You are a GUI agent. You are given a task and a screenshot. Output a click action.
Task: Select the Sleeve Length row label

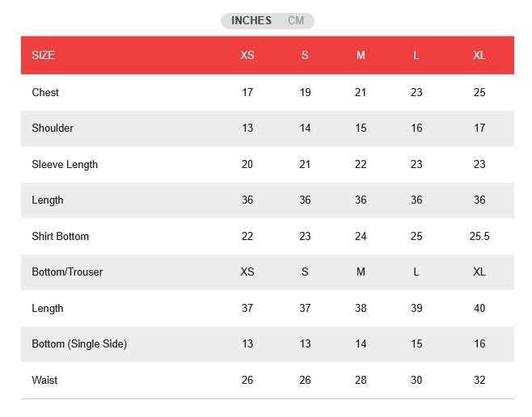pyautogui.click(x=65, y=165)
